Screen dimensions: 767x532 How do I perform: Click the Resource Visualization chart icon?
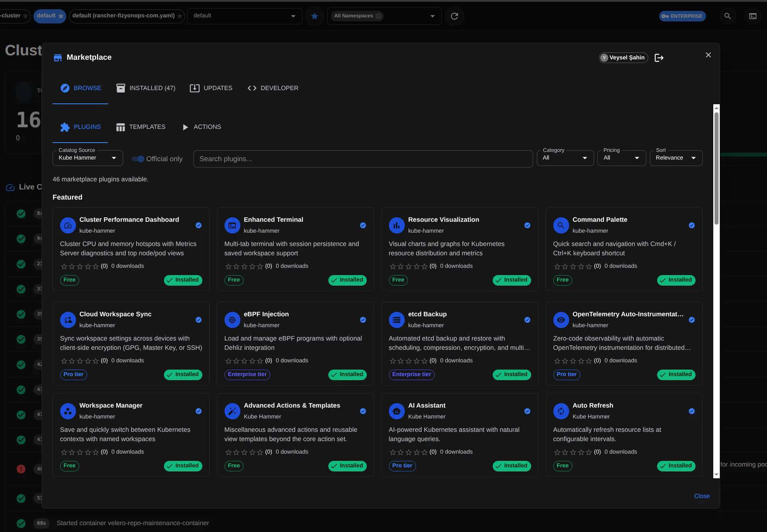pos(397,225)
